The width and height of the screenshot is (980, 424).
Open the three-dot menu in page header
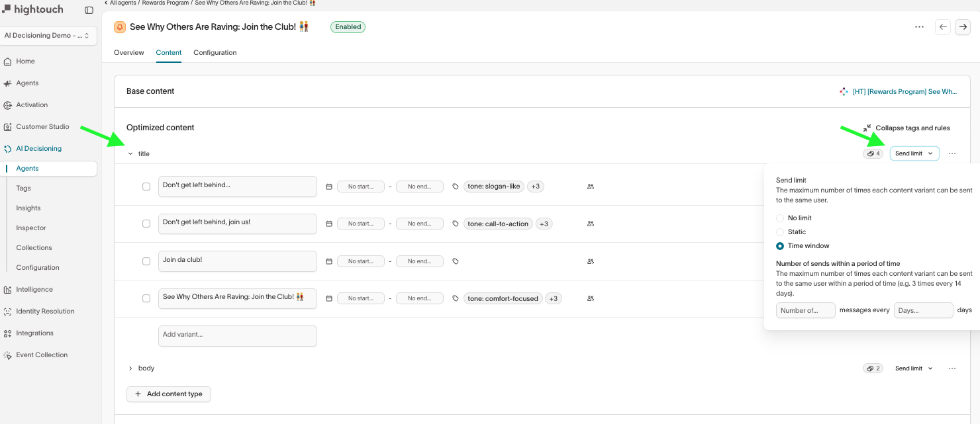[919, 27]
